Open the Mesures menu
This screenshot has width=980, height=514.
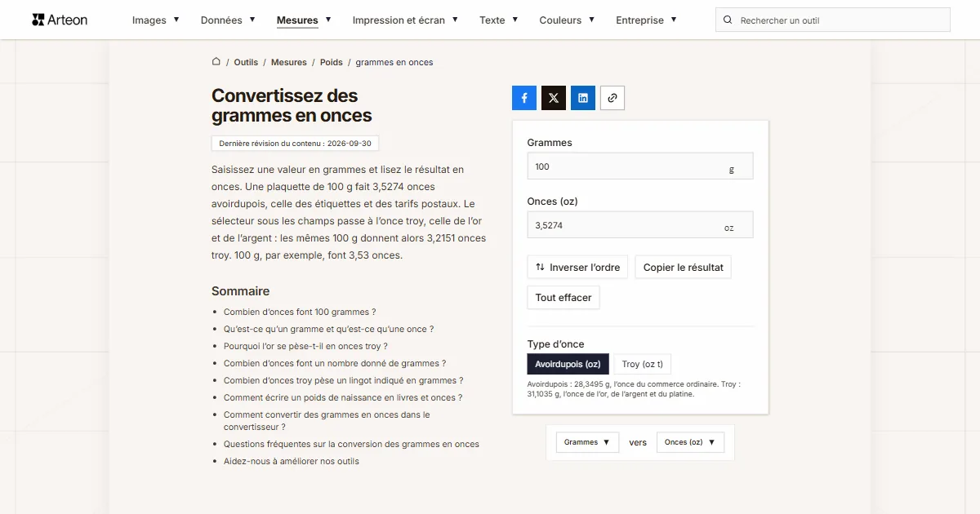coord(304,20)
